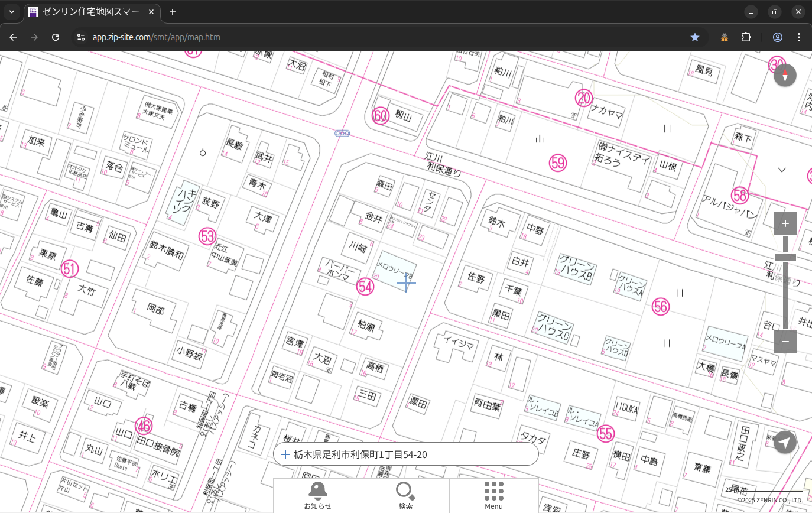The width and height of the screenshot is (812, 513).
Task: Click the zoom level slider handle
Action: coord(785,256)
